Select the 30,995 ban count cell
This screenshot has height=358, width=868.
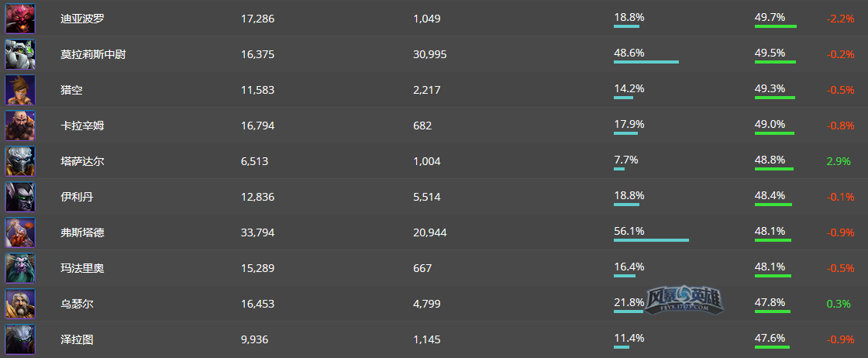[x=429, y=54]
